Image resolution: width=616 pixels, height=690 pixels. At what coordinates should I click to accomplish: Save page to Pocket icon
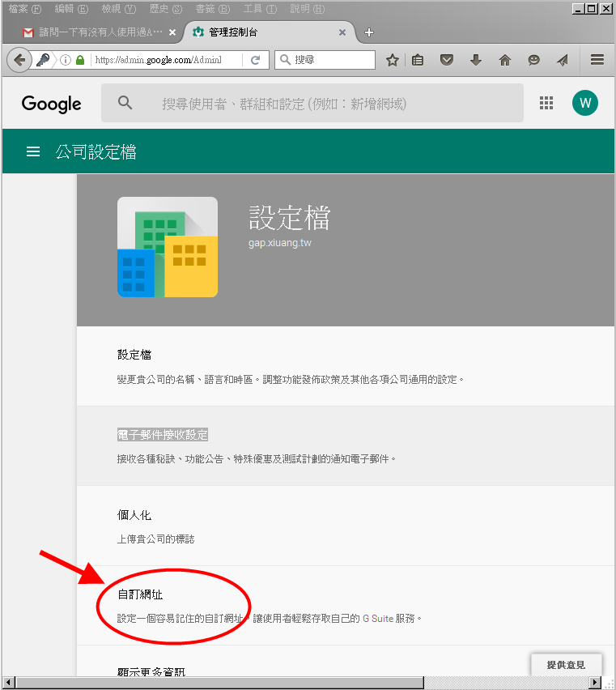pos(447,60)
